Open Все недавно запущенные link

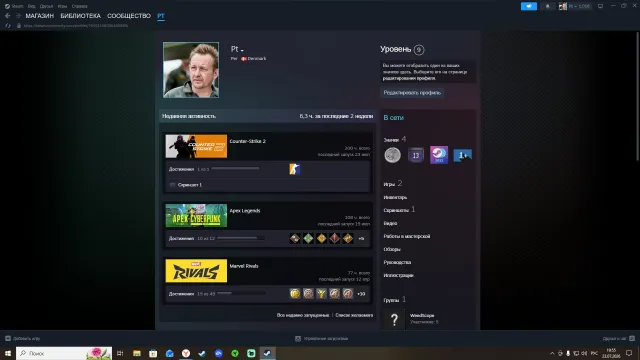[302, 315]
